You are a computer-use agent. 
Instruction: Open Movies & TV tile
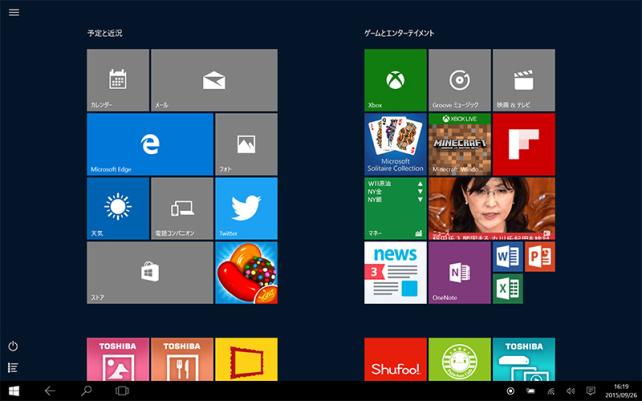524,80
